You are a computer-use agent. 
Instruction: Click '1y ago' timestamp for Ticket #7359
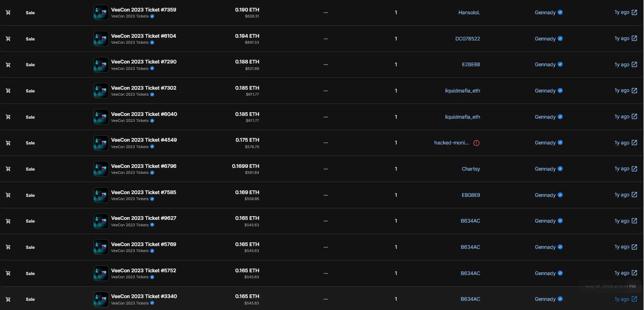(622, 12)
